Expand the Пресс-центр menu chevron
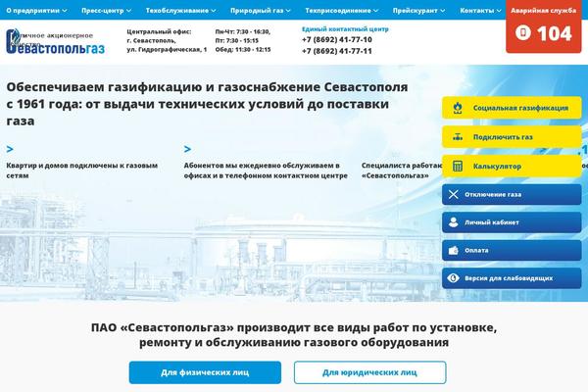Viewport: 588px width, 392px height. pyautogui.click(x=128, y=11)
